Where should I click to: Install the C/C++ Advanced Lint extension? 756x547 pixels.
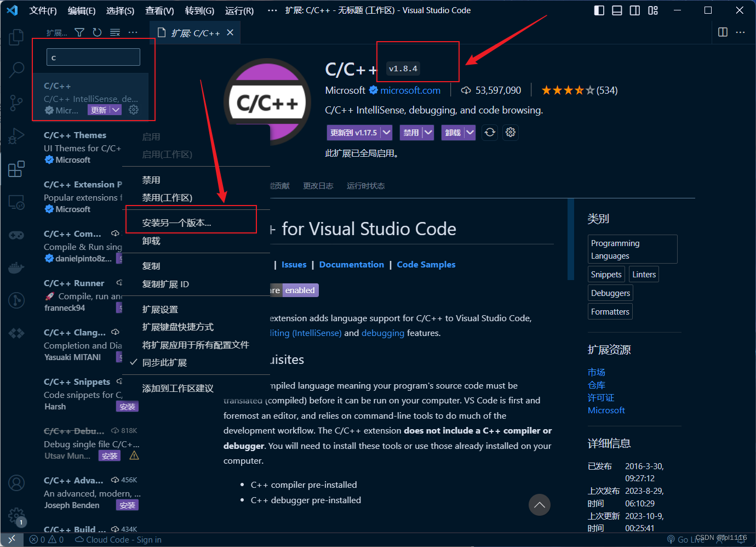(127, 505)
